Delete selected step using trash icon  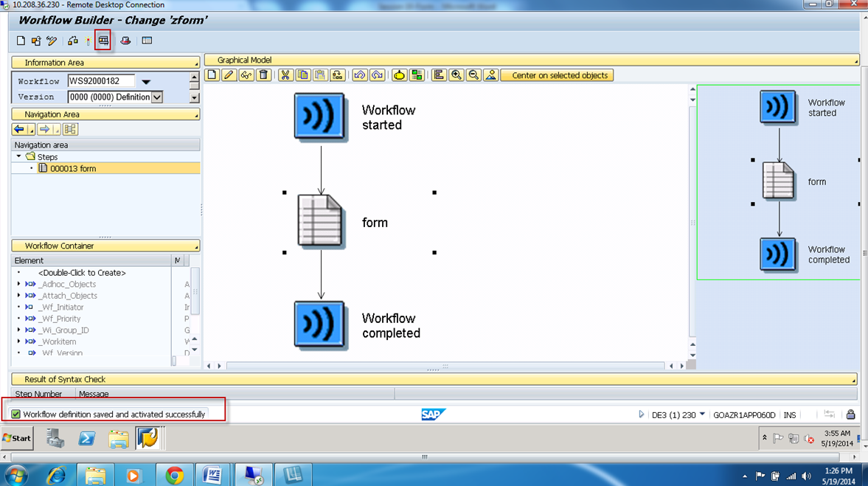tap(264, 74)
